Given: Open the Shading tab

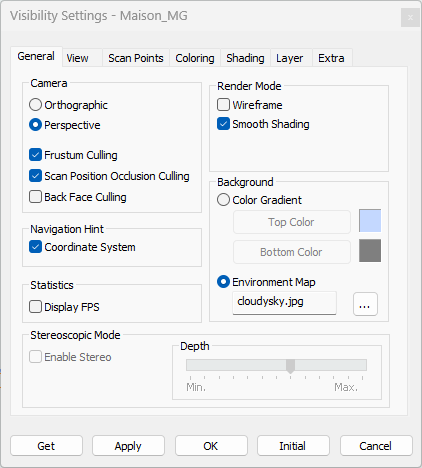Looking at the screenshot, I should (245, 58).
